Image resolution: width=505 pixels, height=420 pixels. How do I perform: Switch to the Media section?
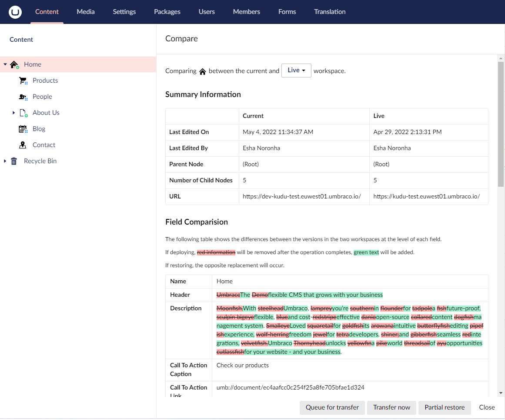pos(86,12)
